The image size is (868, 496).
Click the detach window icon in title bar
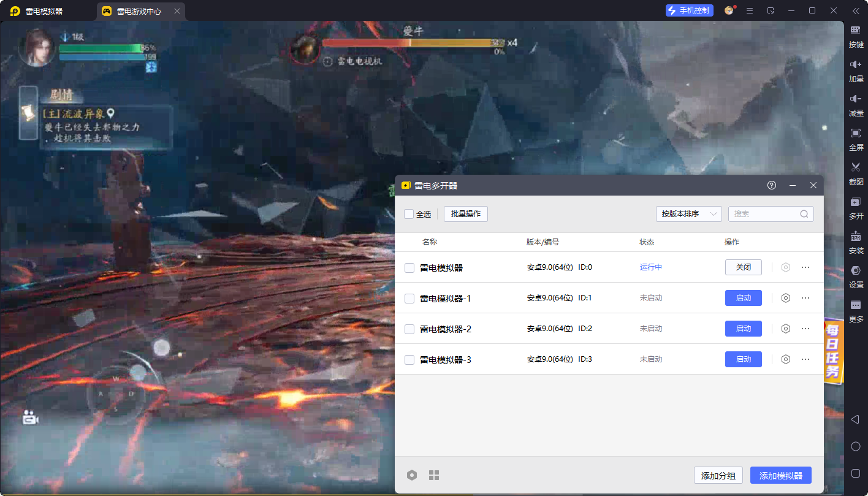pyautogui.click(x=771, y=10)
